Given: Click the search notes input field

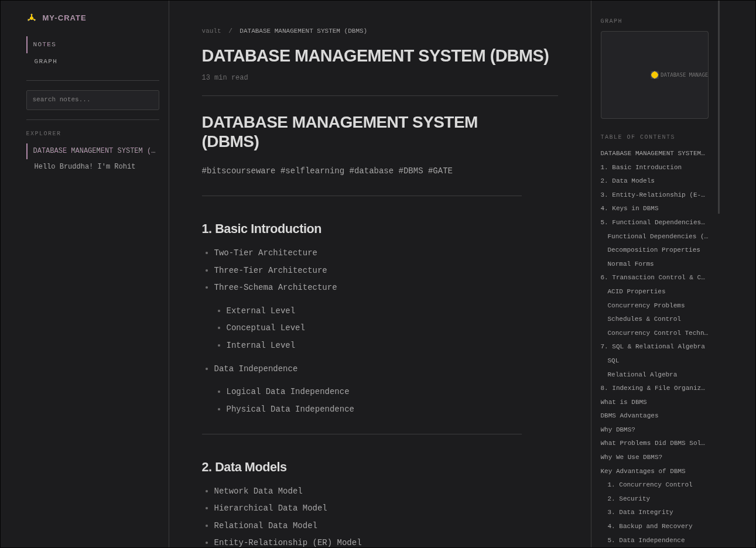Looking at the screenshot, I should click(x=93, y=100).
